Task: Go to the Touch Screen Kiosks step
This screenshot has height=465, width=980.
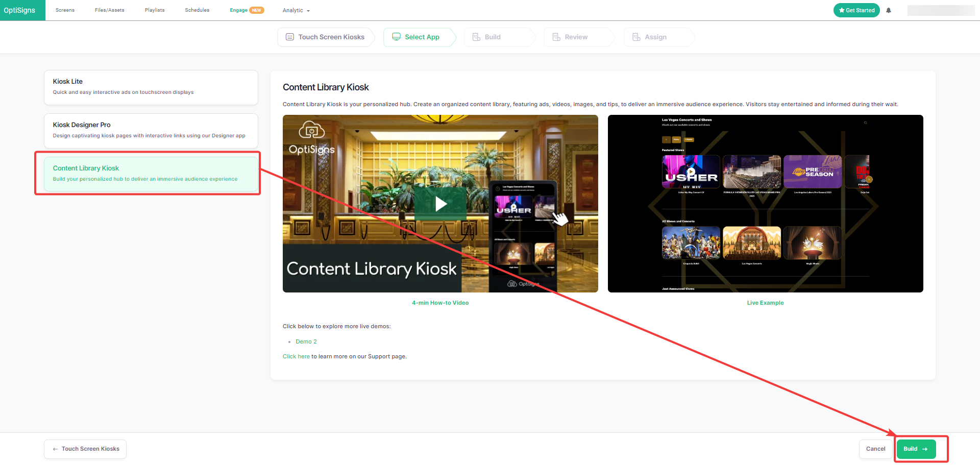Action: click(x=326, y=37)
